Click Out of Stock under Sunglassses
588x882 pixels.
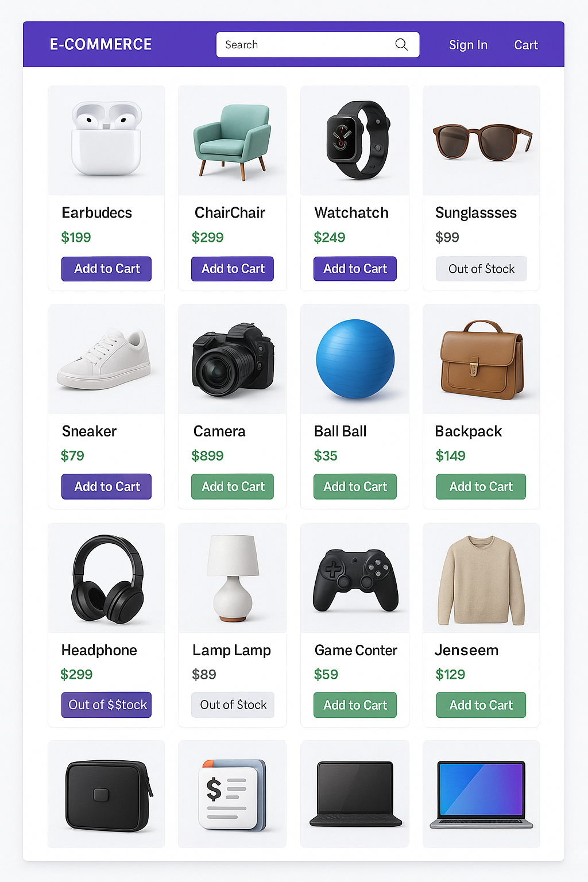click(481, 269)
